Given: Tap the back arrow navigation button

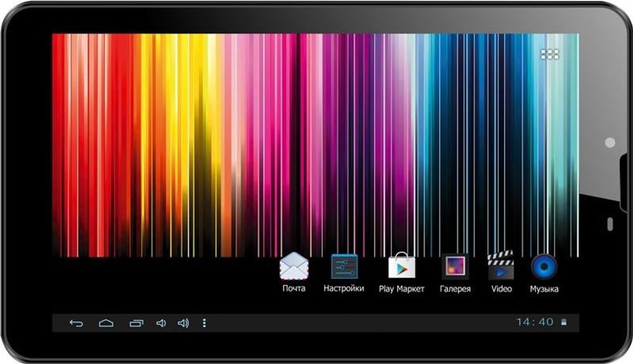Looking at the screenshot, I should tap(76, 323).
